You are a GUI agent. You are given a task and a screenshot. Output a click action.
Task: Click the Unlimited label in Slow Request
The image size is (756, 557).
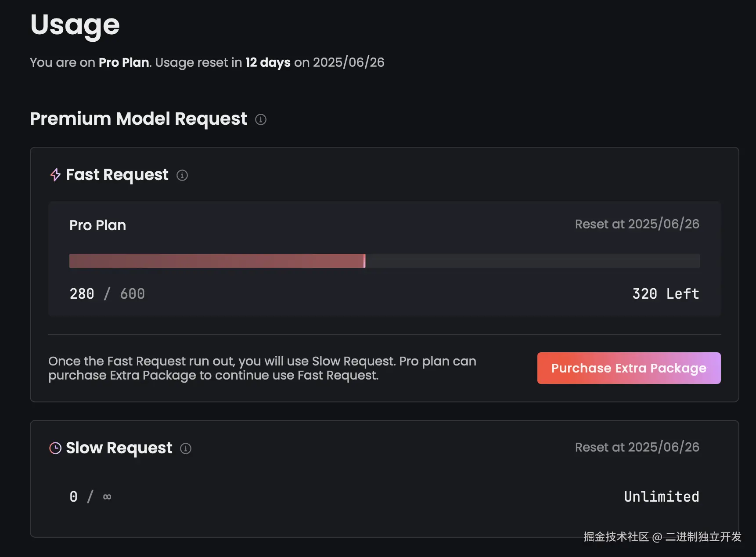(x=662, y=497)
